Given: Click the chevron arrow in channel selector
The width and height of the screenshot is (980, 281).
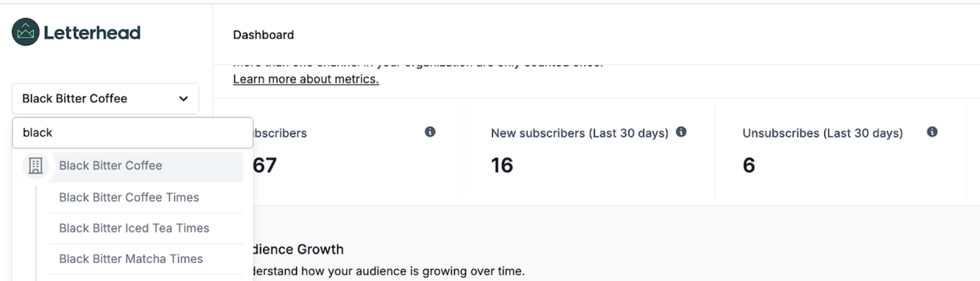Looking at the screenshot, I should [x=183, y=98].
